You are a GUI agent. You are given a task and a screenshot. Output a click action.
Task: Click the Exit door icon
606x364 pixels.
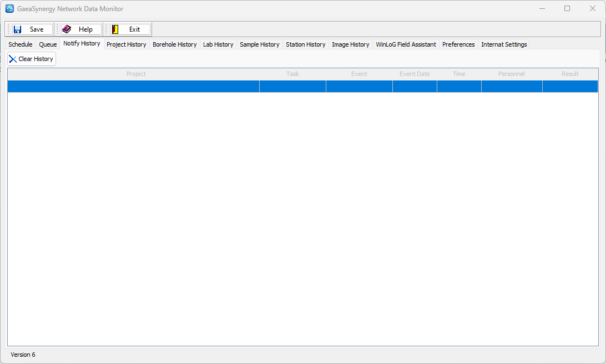(x=115, y=29)
